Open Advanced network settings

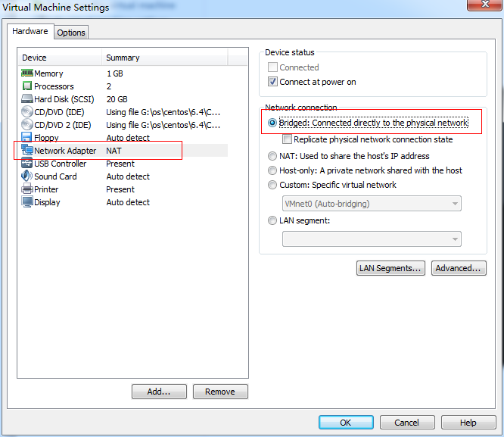459,268
